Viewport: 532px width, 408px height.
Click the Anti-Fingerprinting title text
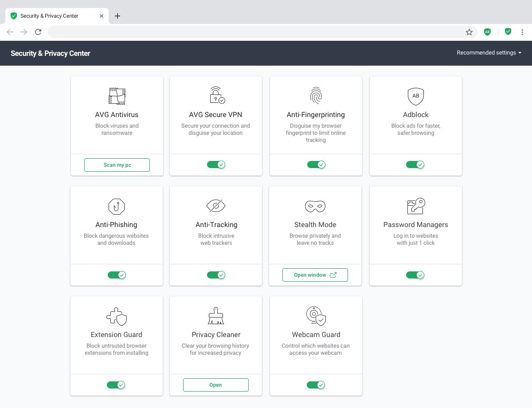[x=316, y=115]
